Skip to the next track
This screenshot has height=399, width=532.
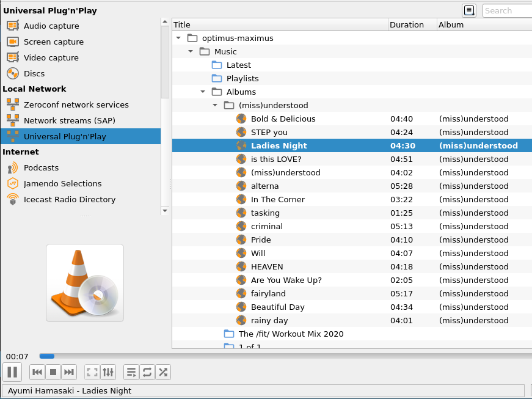[69, 372]
